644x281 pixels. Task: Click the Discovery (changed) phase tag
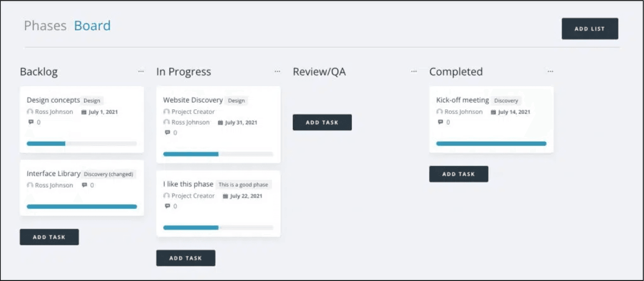[108, 174]
